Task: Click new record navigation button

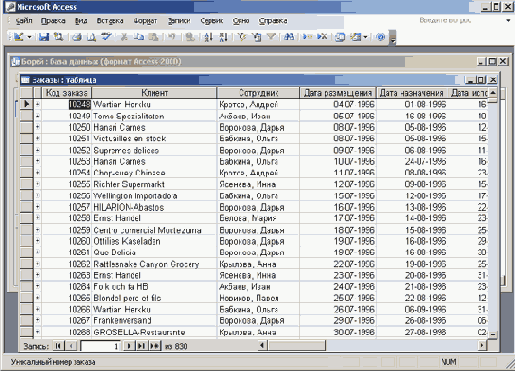Action: (155, 346)
